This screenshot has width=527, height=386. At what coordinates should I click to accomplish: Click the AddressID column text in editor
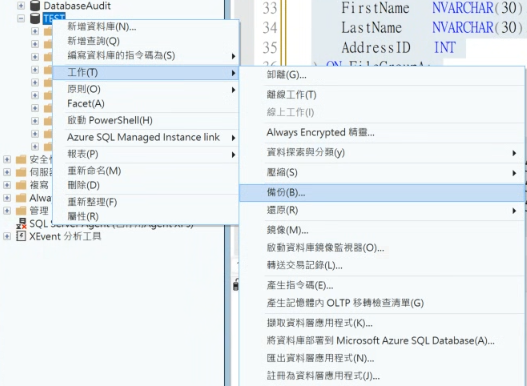pyautogui.click(x=376, y=47)
